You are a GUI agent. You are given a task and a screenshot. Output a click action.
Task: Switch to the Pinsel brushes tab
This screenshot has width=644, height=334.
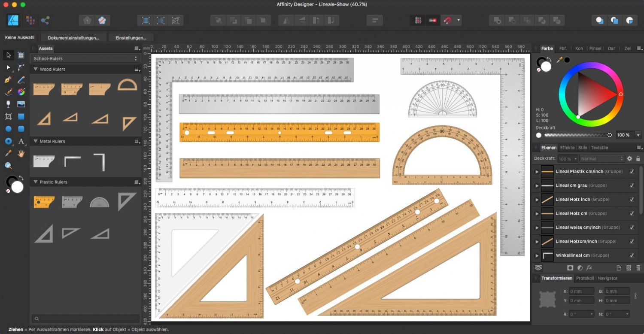coord(595,49)
